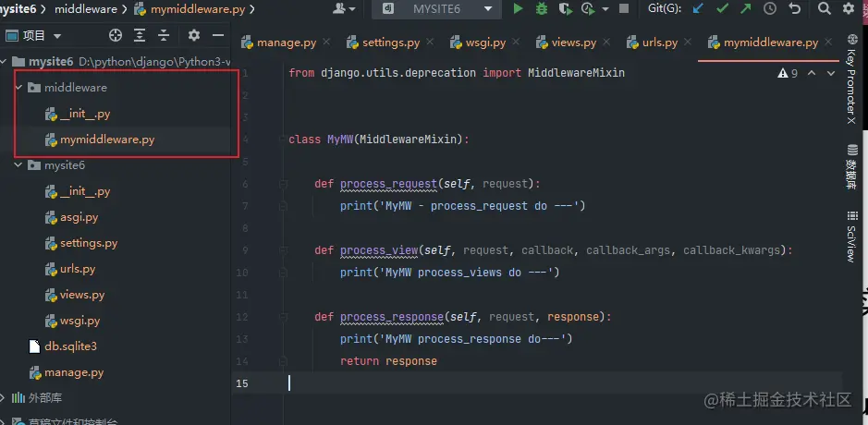This screenshot has width=868, height=425.
Task: Stop the running process square button
Action: (x=624, y=9)
